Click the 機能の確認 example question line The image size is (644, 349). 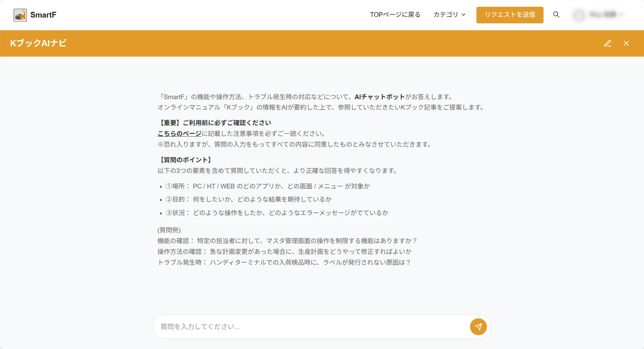287,241
